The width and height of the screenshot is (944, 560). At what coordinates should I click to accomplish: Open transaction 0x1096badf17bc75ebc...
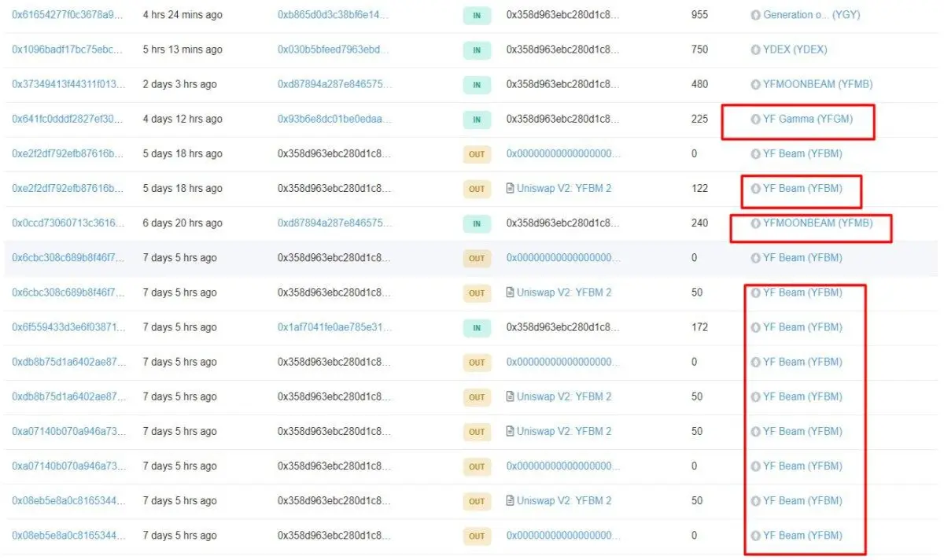point(68,50)
